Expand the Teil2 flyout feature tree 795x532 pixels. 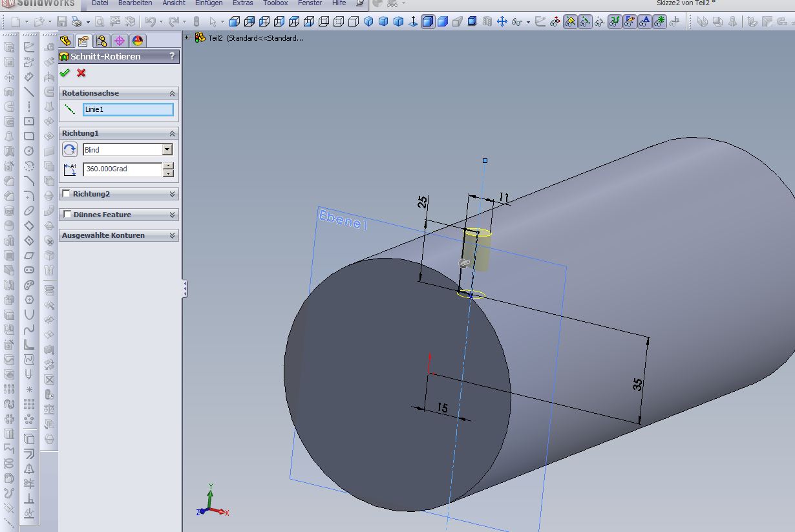point(187,38)
